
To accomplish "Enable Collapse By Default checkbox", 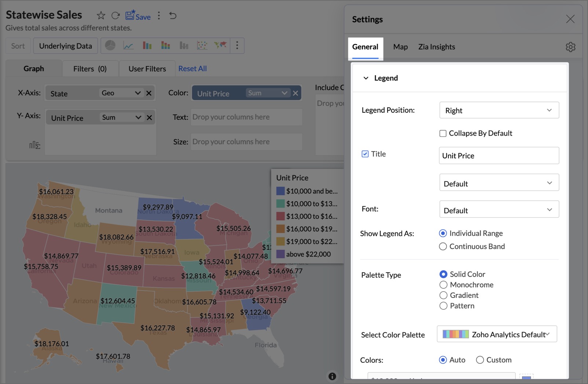I will [x=443, y=133].
